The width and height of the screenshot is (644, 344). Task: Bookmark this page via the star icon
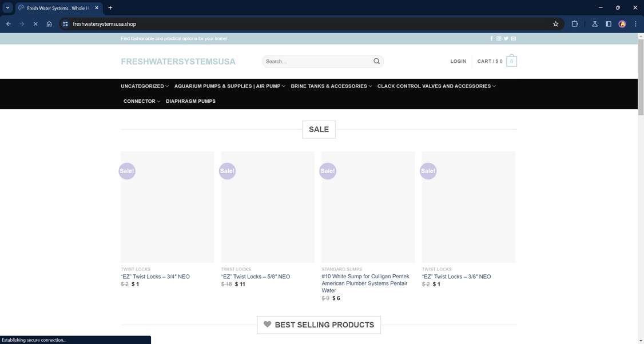coord(555,24)
